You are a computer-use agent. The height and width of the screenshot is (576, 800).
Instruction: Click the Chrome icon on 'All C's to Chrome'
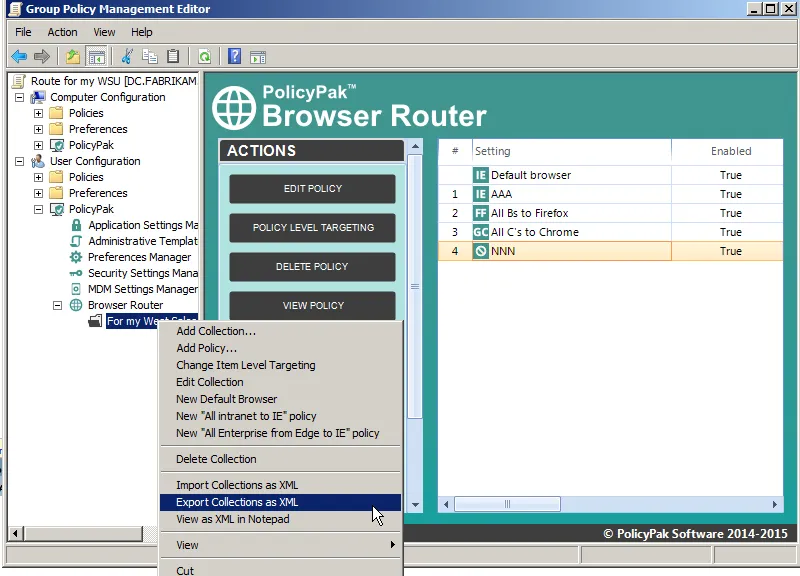481,232
